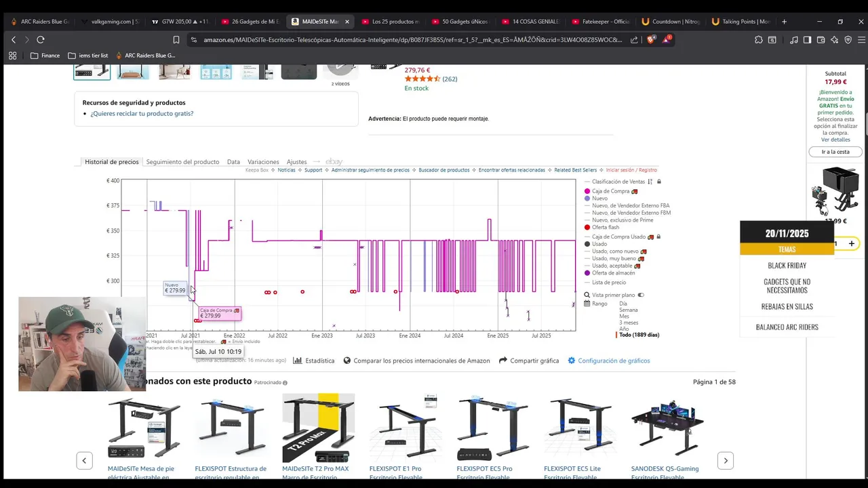This screenshot has width=868, height=488.
Task: Click the plus stepper in cart sidebar
Action: 852,243
